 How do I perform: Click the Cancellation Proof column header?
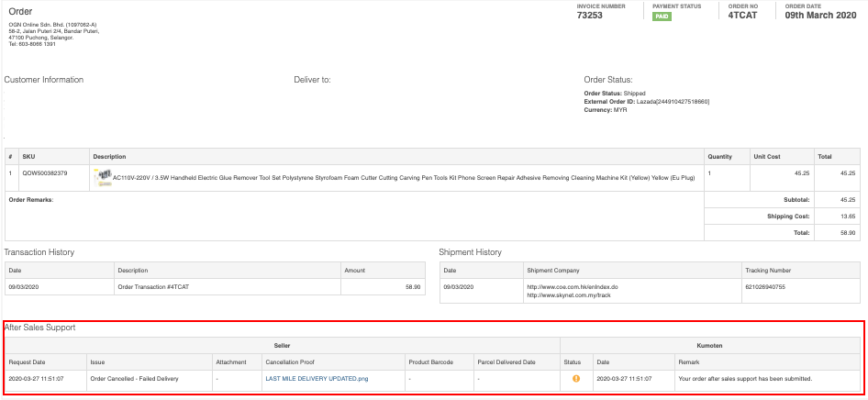(291, 361)
